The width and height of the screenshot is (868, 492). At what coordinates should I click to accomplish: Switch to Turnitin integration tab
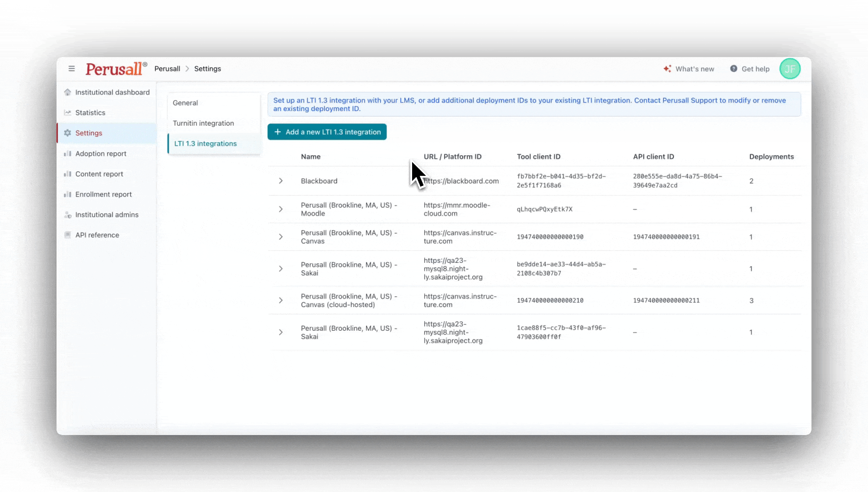214,123
